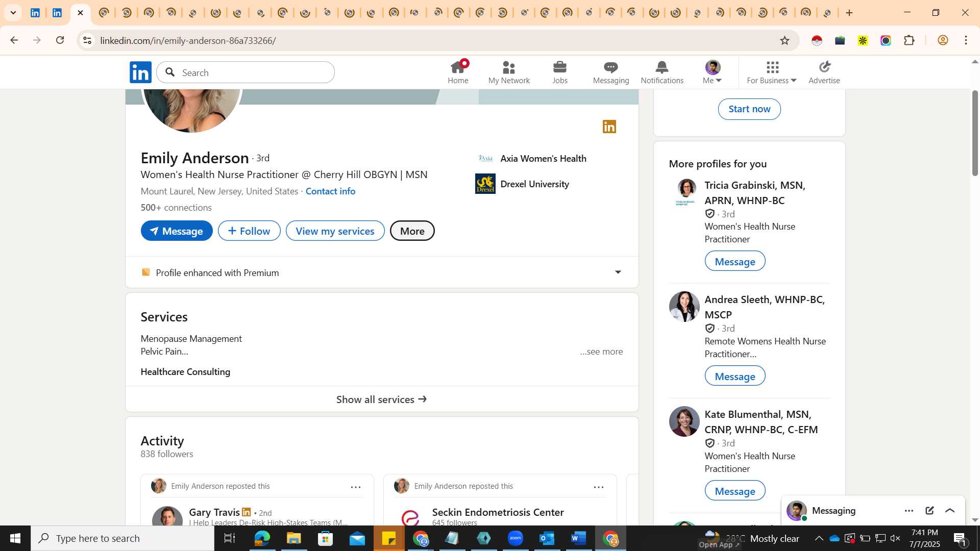Show hidden system tray icons
Viewport: 980px width, 551px height.
[x=819, y=538]
